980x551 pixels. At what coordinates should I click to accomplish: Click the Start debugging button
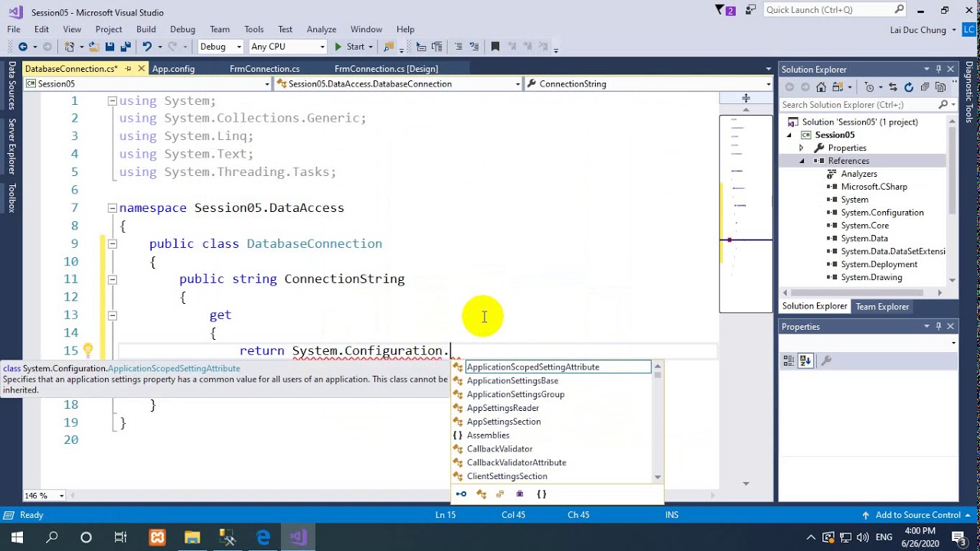[350, 47]
